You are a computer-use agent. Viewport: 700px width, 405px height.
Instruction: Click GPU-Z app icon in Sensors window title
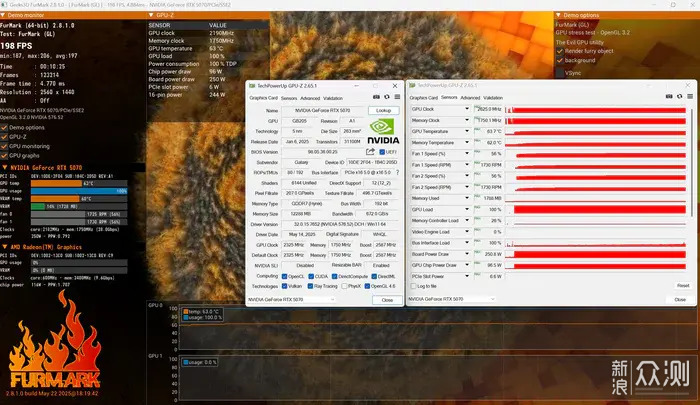(412, 85)
